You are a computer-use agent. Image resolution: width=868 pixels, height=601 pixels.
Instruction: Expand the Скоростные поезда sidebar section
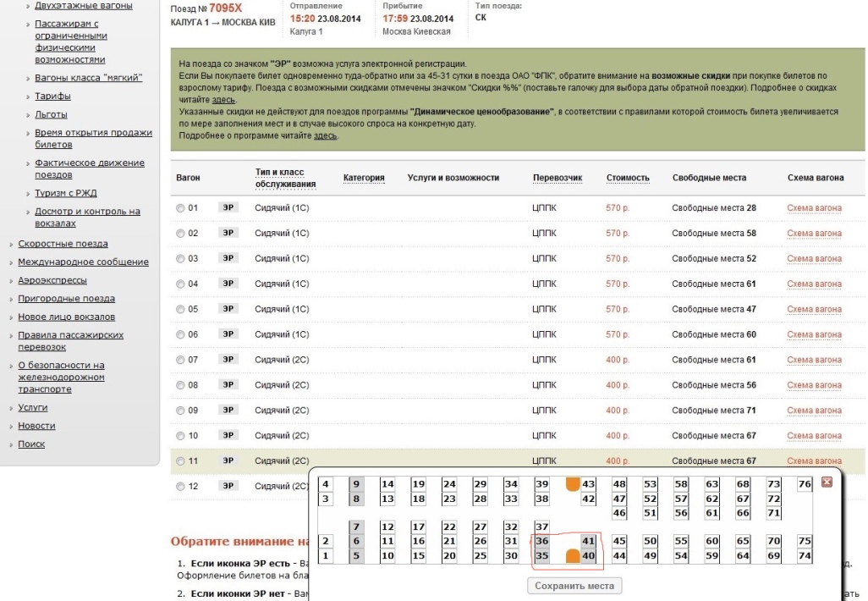click(63, 244)
